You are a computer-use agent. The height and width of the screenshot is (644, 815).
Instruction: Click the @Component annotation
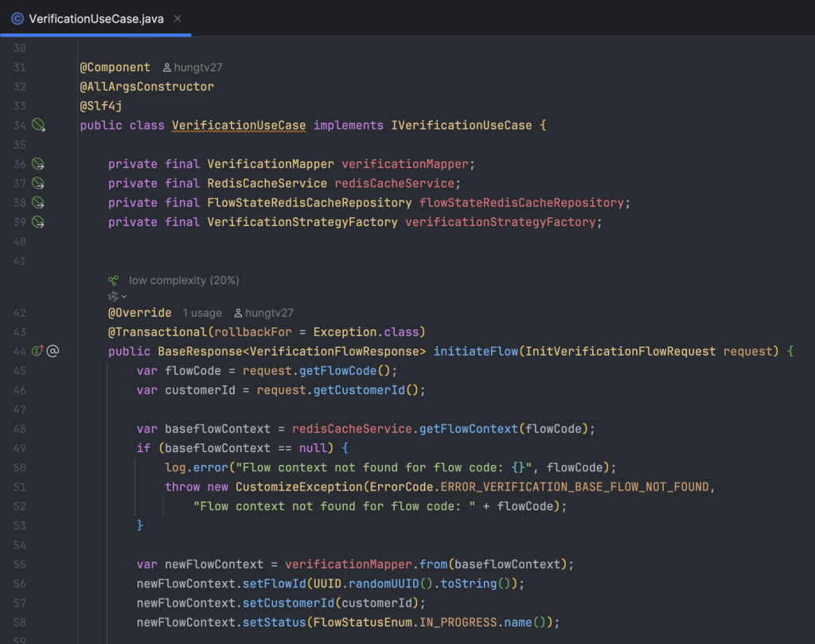click(x=115, y=68)
